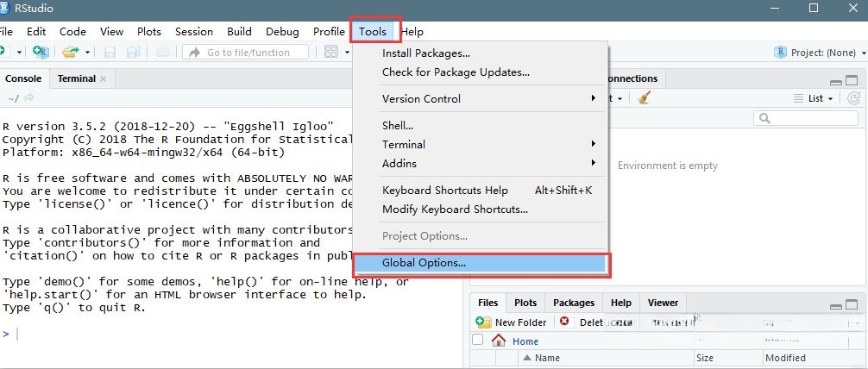Click the Home directory icon
The height and width of the screenshot is (369, 868).
(499, 341)
